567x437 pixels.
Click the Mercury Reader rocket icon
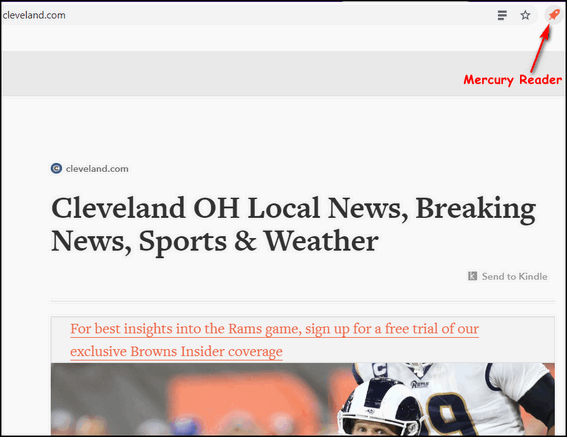tap(554, 15)
